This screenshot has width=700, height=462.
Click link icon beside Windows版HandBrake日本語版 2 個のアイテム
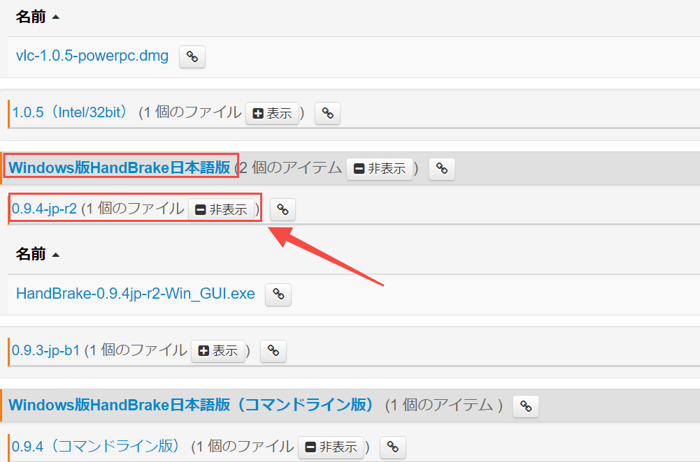442,169
